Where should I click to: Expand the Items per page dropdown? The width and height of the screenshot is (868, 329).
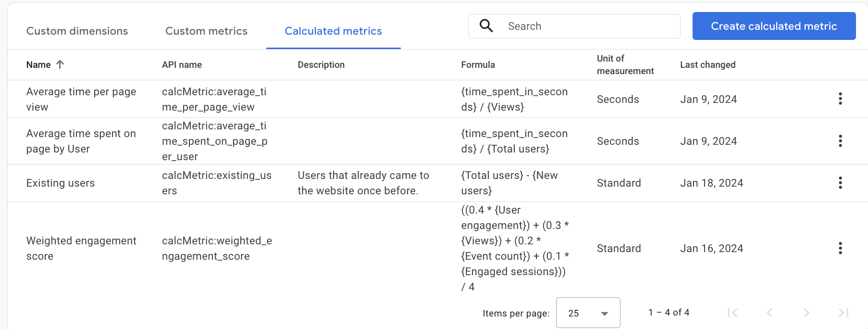(588, 313)
